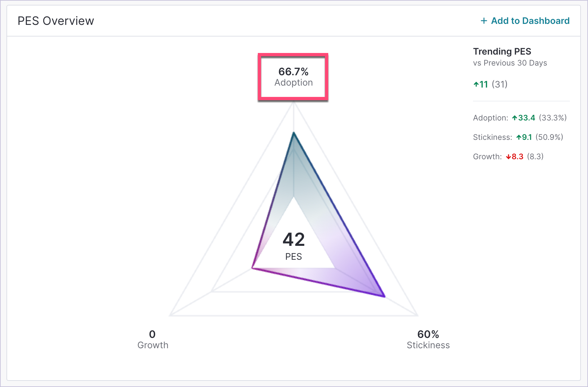The image size is (588, 387).
Task: Click the previous Adoption value (33.3%)
Action: (x=552, y=118)
